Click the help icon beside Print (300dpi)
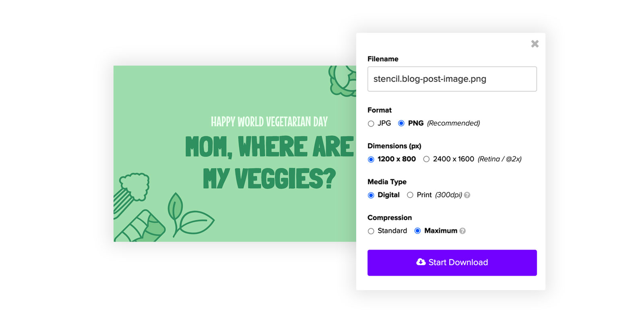Screen dimensions: 644x322 point(467,195)
